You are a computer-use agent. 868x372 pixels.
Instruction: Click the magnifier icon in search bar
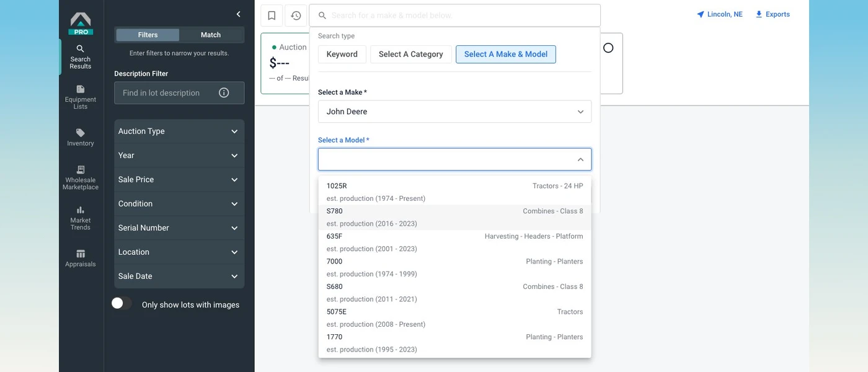(x=322, y=15)
